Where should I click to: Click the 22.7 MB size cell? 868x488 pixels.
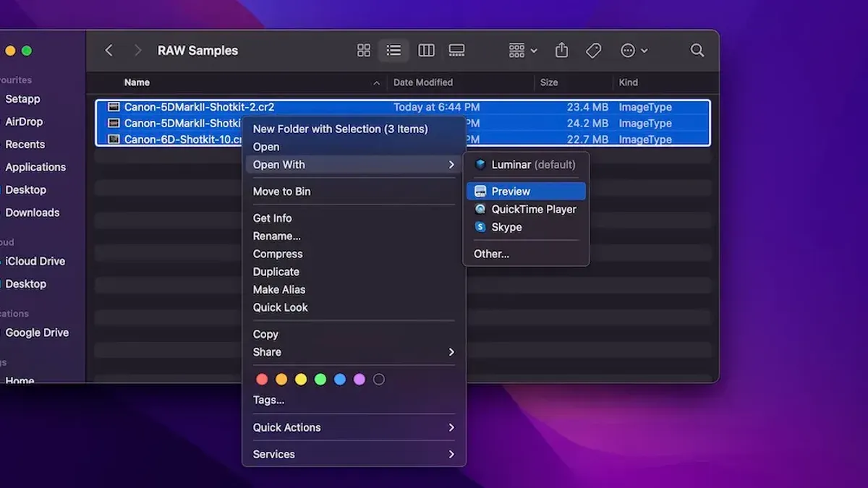[x=587, y=140]
